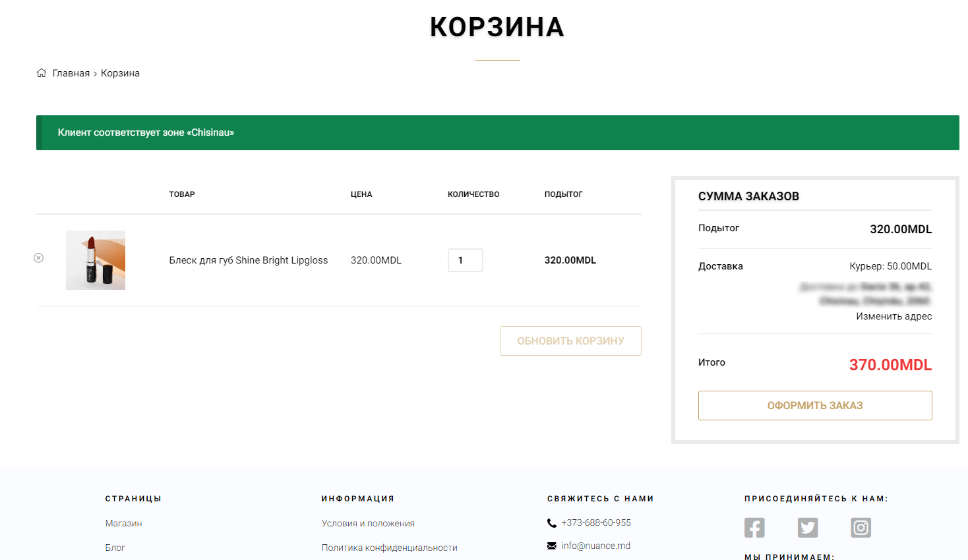Open Блеск для губ Shine Bright Lipgloss
Screen dimensions: 968x560
coord(249,260)
